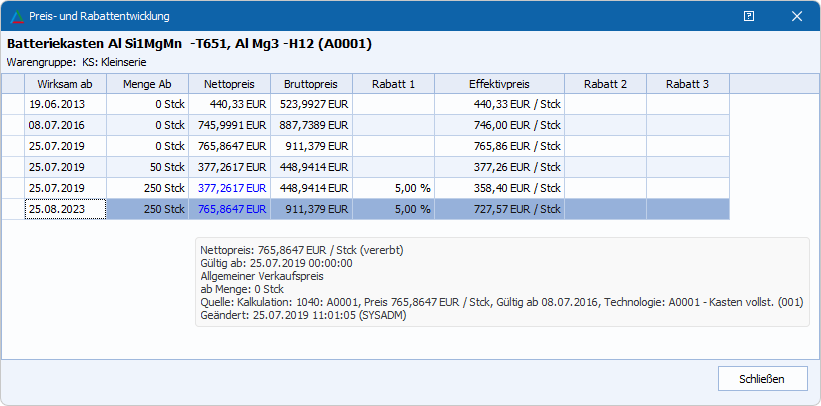Click the Nettopreis column header
The height and width of the screenshot is (406, 821).
click(229, 84)
